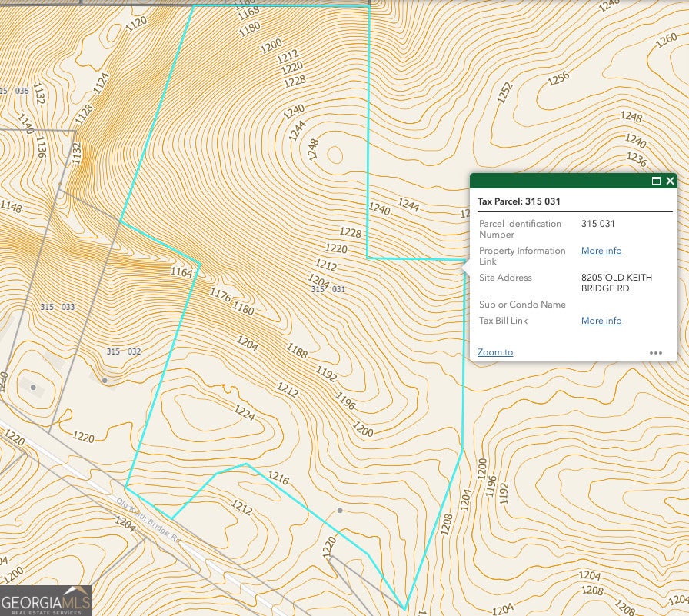Select parcel label 315 031 on the map
This screenshot has width=689, height=616.
(328, 289)
